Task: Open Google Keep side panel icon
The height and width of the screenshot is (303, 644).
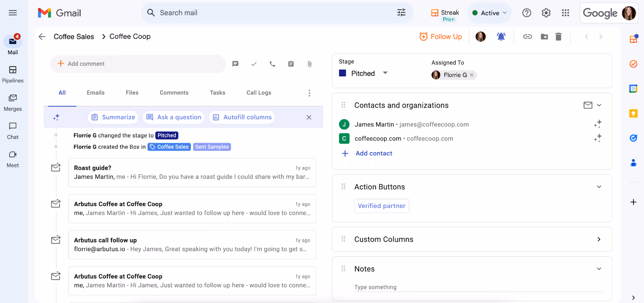Action: 633,113
